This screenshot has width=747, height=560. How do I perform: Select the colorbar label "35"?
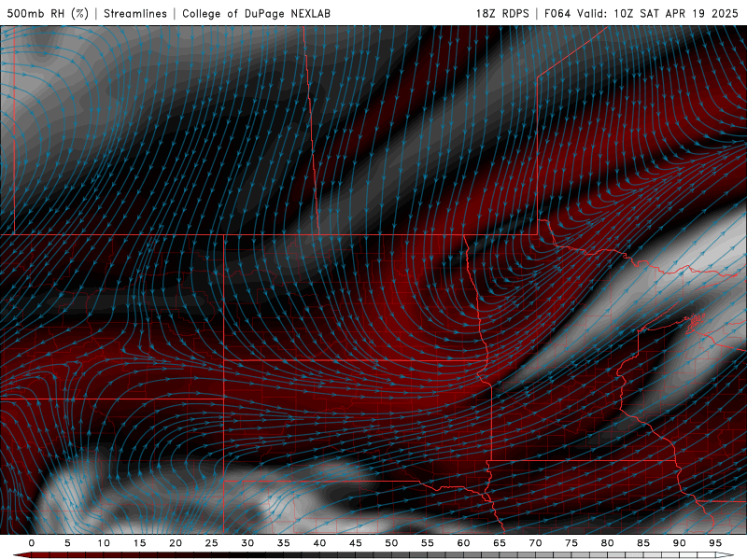coord(284,543)
